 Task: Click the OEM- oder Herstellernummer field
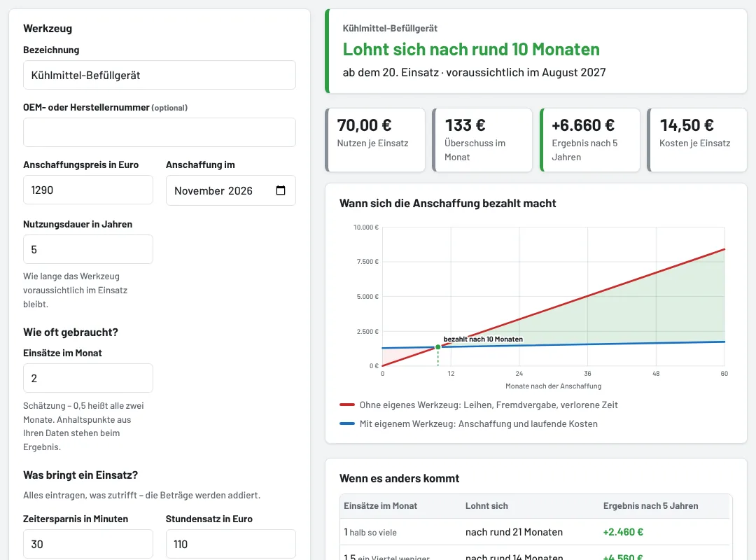[160, 132]
